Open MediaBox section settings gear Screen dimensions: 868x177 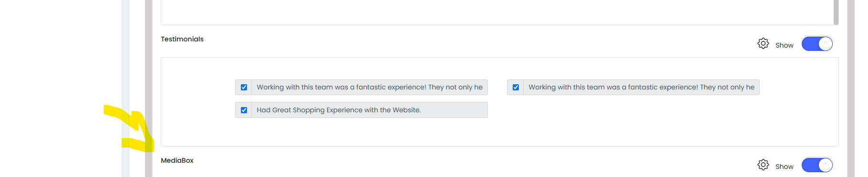[x=763, y=165]
